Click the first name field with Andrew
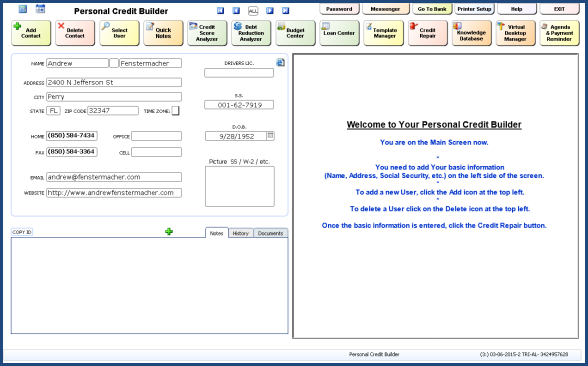588x366 pixels. pos(77,63)
